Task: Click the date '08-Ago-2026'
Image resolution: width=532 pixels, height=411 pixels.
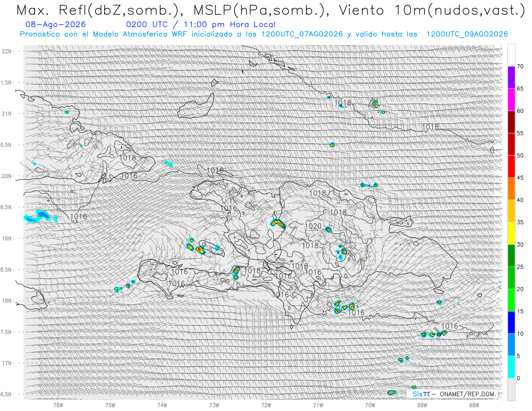Action: tap(56, 25)
